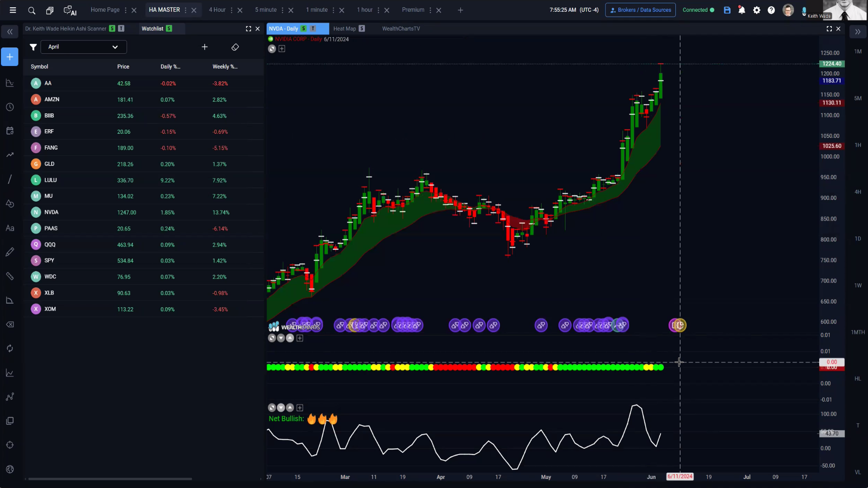The image size is (868, 488).
Task: Click the 1224.40 price level marker
Action: (832, 64)
